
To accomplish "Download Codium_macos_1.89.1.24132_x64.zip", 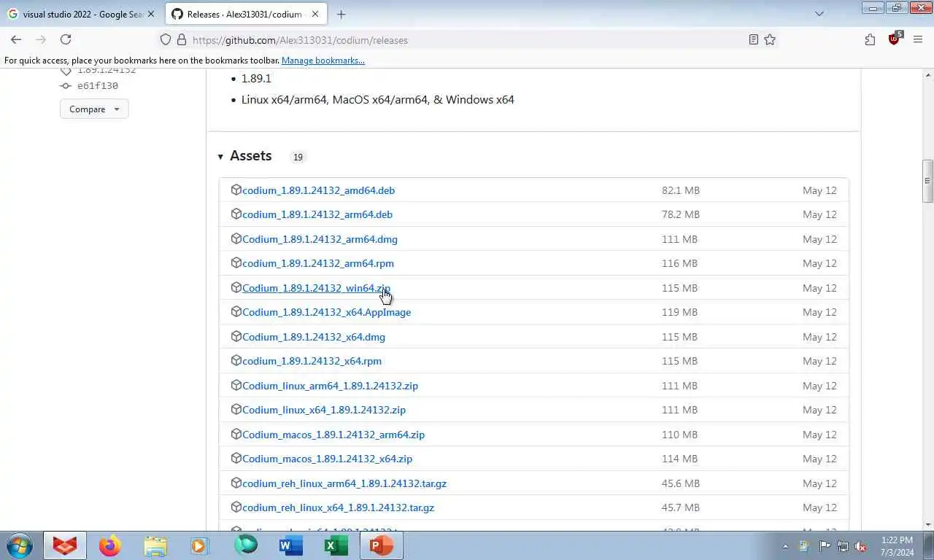I will pos(327,459).
